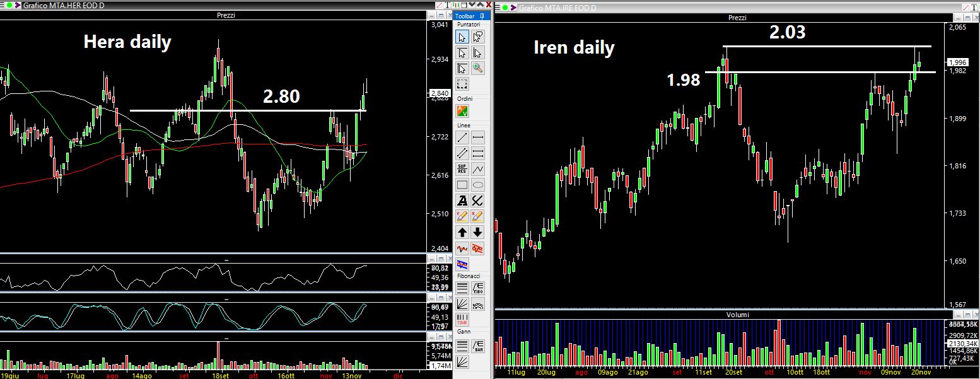Select the crosshair pointer tool
980x379 pixels.
point(462,68)
